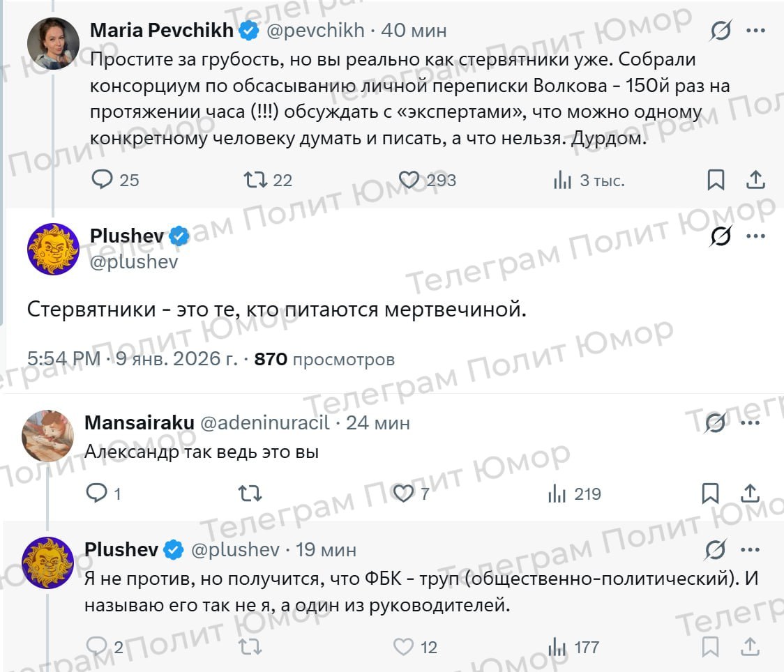Retweet Mansairaku's reply
The width and height of the screenshot is (784, 672).
tap(250, 494)
